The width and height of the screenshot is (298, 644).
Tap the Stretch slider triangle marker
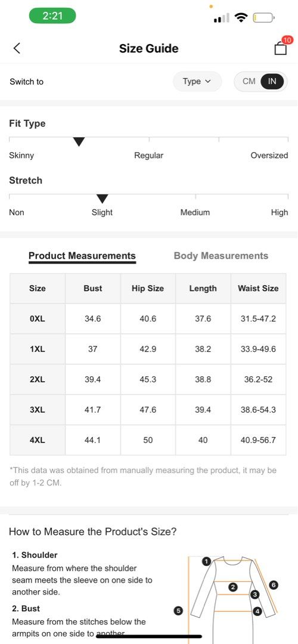point(102,199)
